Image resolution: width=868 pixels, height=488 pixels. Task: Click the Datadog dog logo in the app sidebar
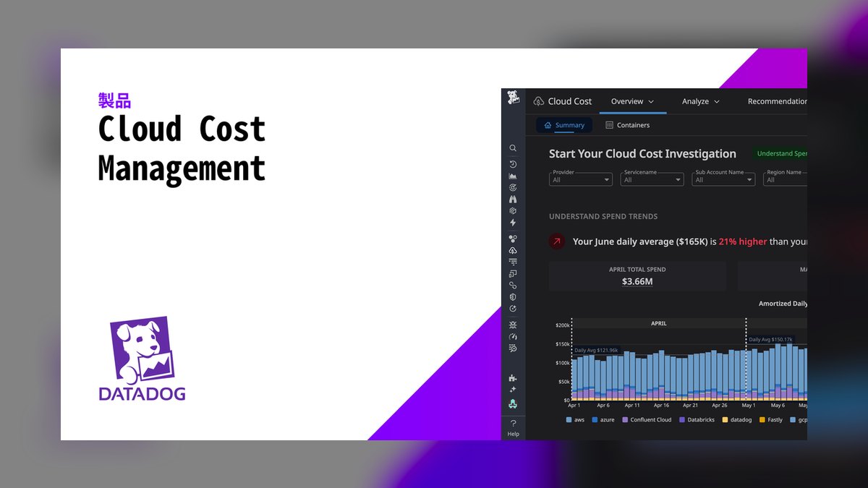pyautogui.click(x=513, y=98)
